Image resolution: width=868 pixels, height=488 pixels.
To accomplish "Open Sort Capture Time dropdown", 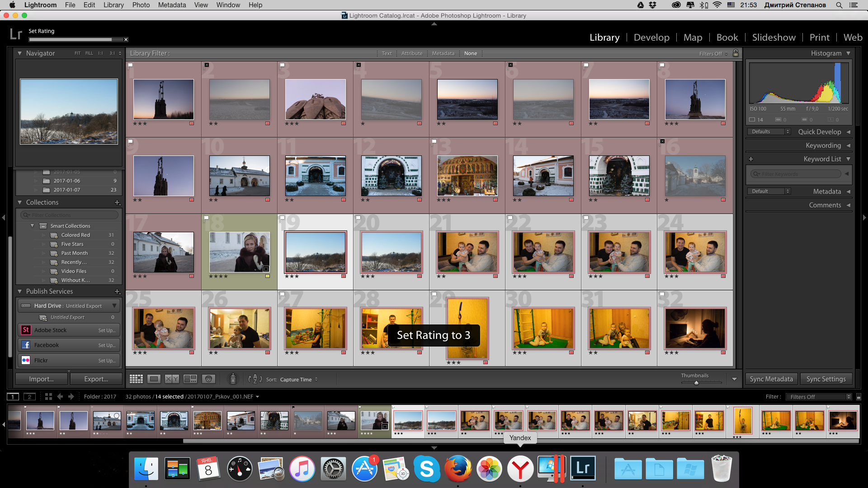I will click(x=298, y=380).
